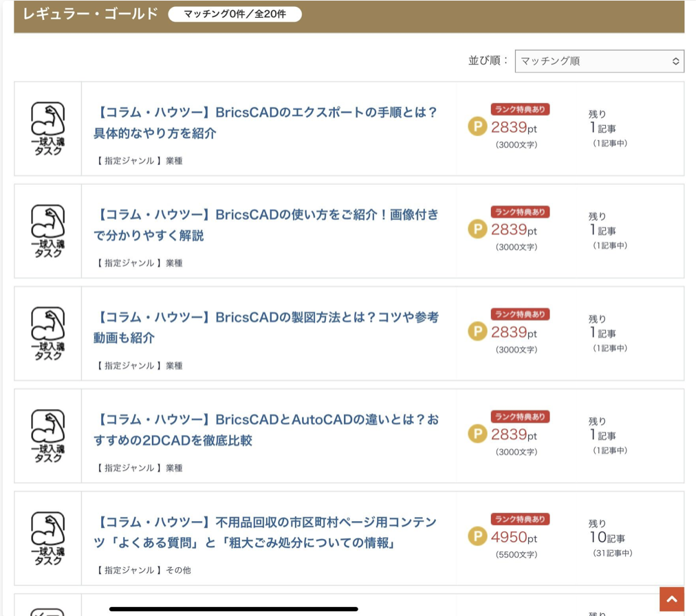Screen dimensions: 696x616
Task: Click 一球入魂タスク icon beside BricsCADとAutoCAD task
Action: click(x=48, y=436)
